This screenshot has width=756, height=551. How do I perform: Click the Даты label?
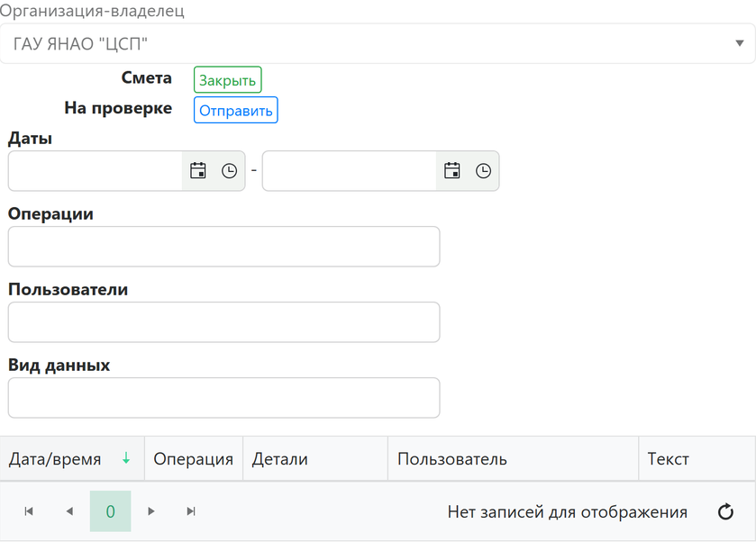coord(30,139)
